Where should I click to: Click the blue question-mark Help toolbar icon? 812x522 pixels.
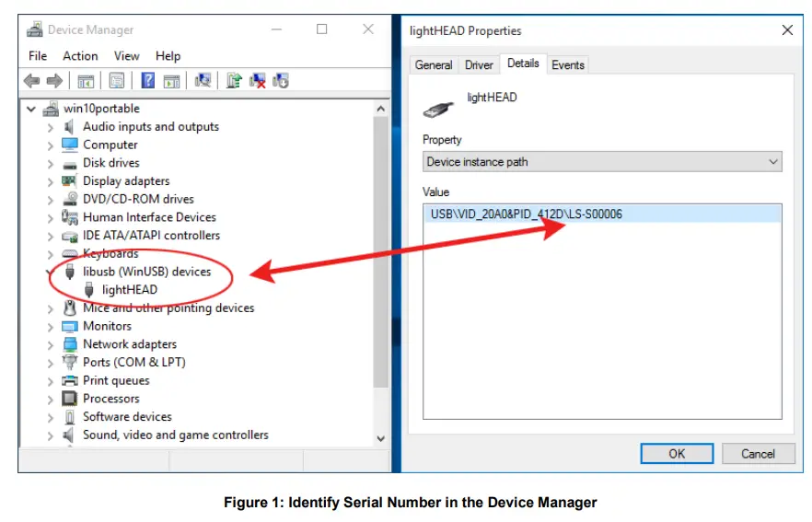click(x=148, y=80)
